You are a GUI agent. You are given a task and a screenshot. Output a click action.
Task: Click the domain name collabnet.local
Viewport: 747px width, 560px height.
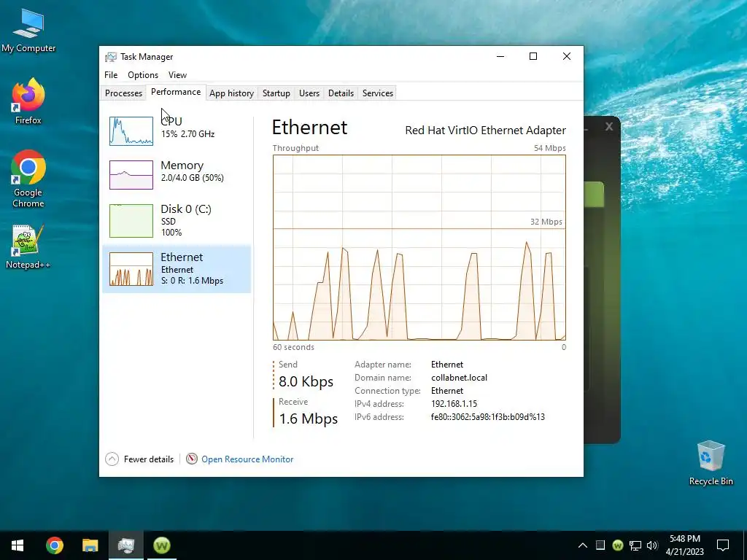[x=460, y=378]
